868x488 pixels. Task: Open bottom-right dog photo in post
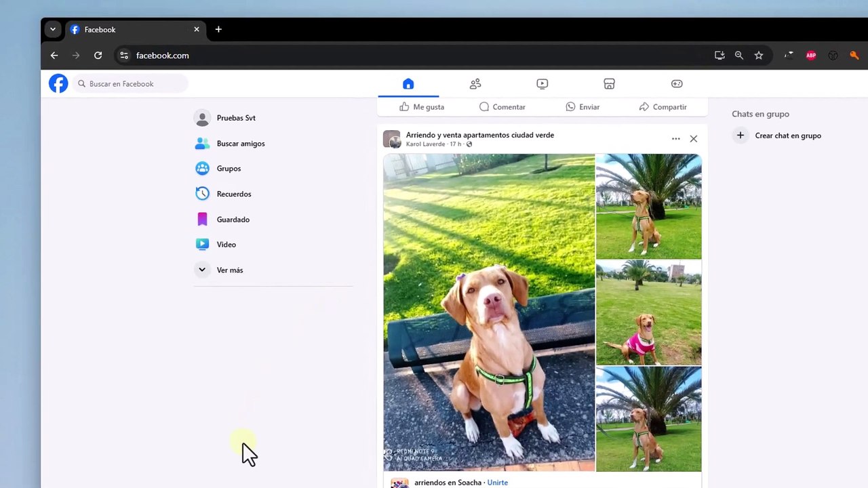point(649,419)
